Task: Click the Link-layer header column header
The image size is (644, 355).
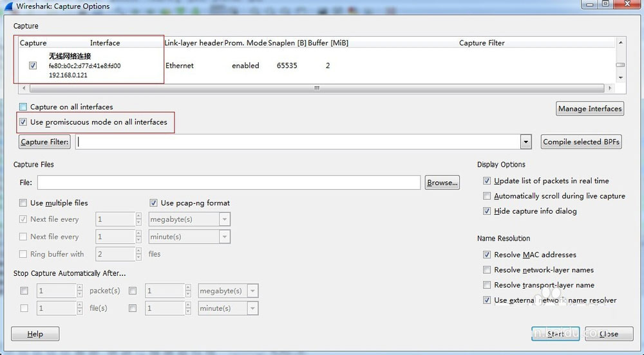Action: point(193,43)
